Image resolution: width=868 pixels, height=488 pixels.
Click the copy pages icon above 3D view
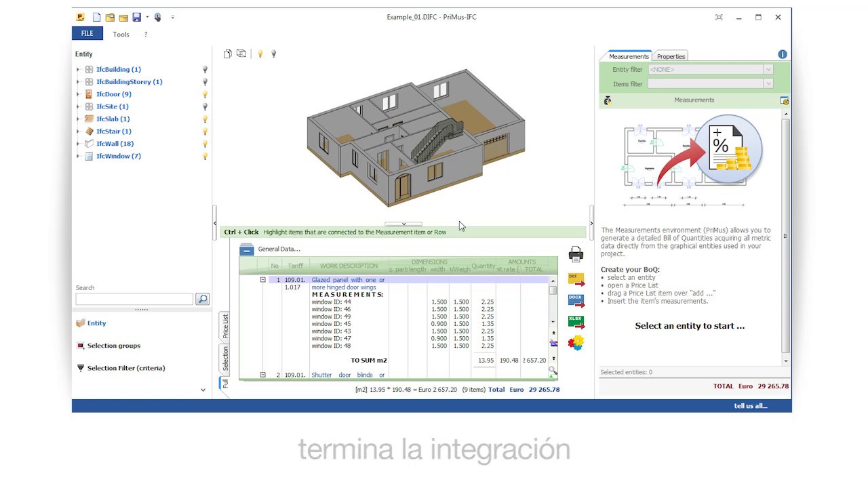tap(228, 54)
